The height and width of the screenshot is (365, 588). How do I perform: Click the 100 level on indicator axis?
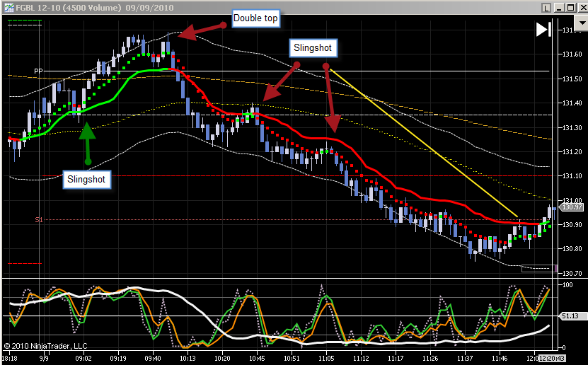click(x=567, y=285)
